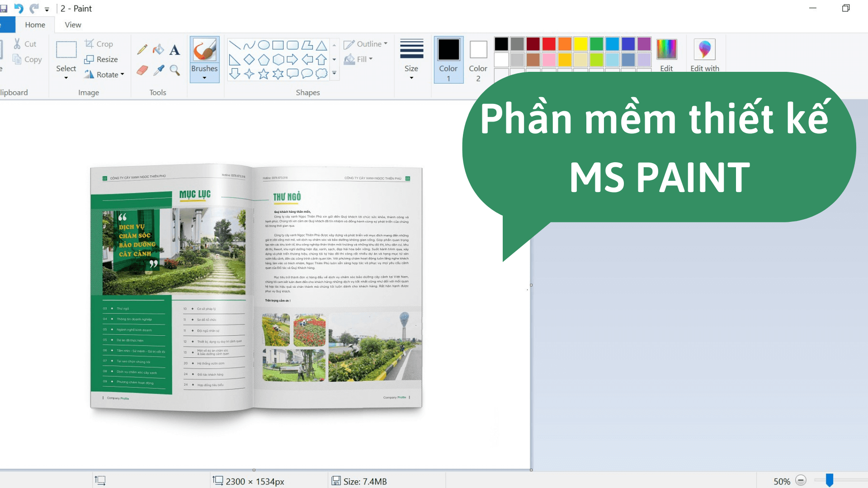The height and width of the screenshot is (488, 868).
Task: Click the Undo arrow in title bar
Action: [19, 8]
